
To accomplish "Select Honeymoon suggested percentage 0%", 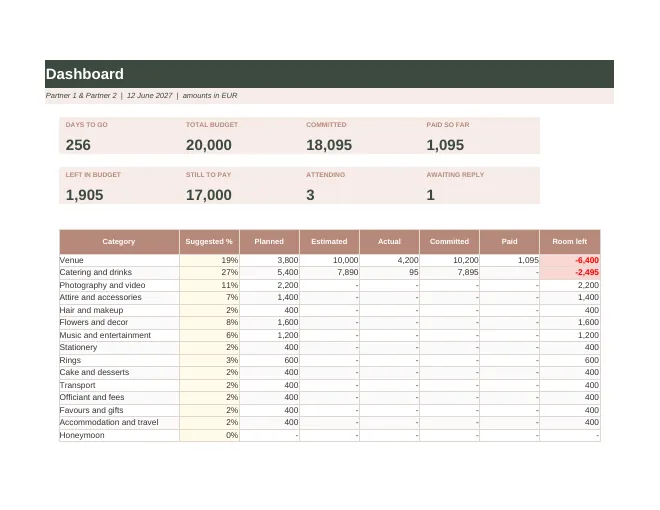I will click(209, 435).
